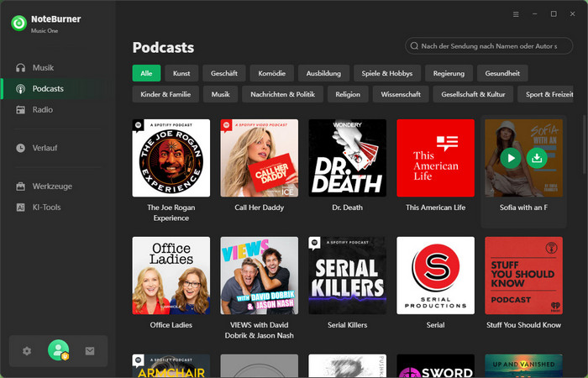Screen dimensions: 588x378
Task: Filter podcasts by Wissenschaft
Action: coord(401,94)
